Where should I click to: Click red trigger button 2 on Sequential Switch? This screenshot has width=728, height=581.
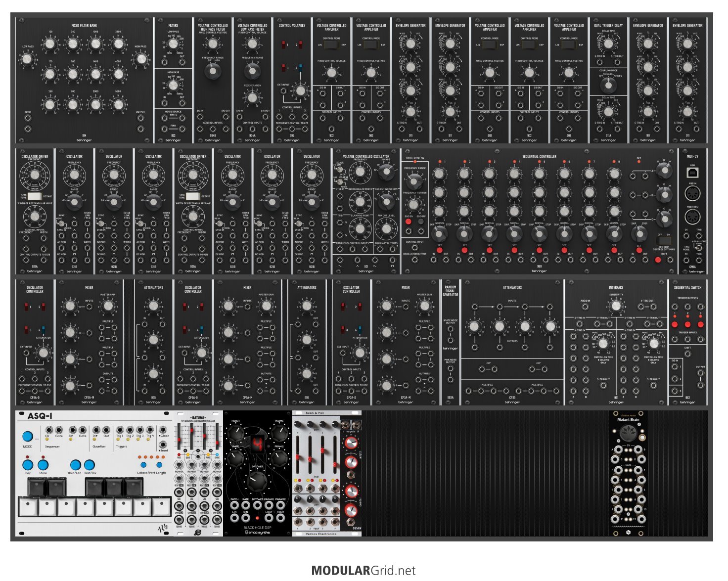coord(687,325)
